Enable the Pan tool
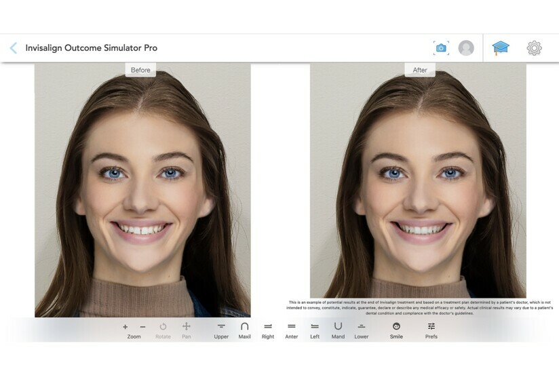Image resolution: width=559 pixels, height=392 pixels. click(187, 327)
